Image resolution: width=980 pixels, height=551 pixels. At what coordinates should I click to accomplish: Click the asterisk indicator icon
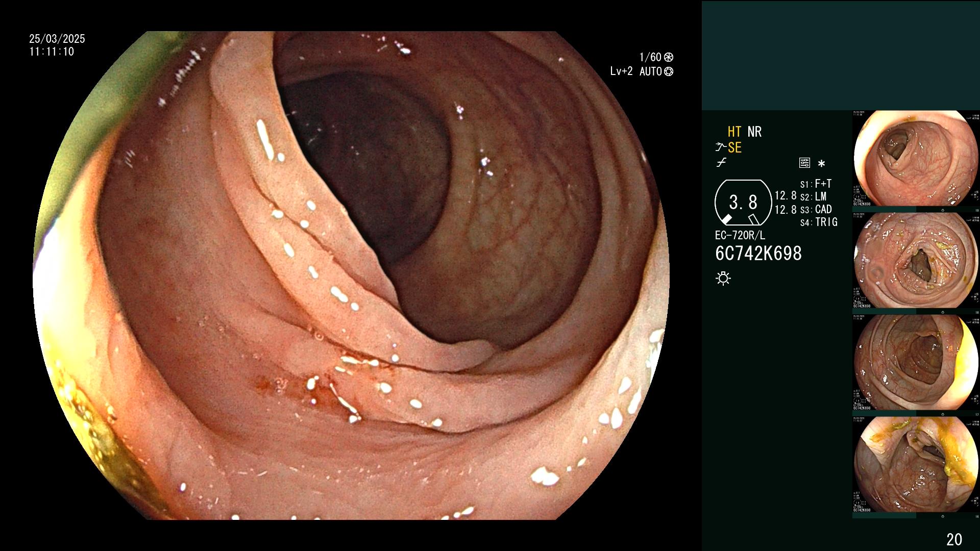pos(821,164)
